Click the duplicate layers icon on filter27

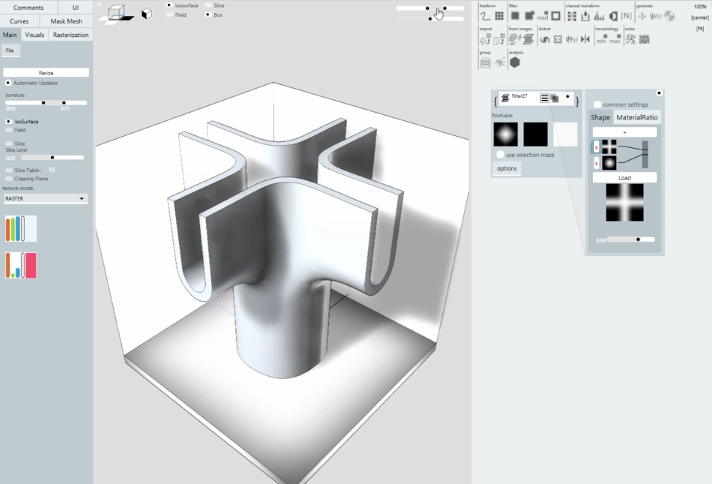[x=554, y=98]
